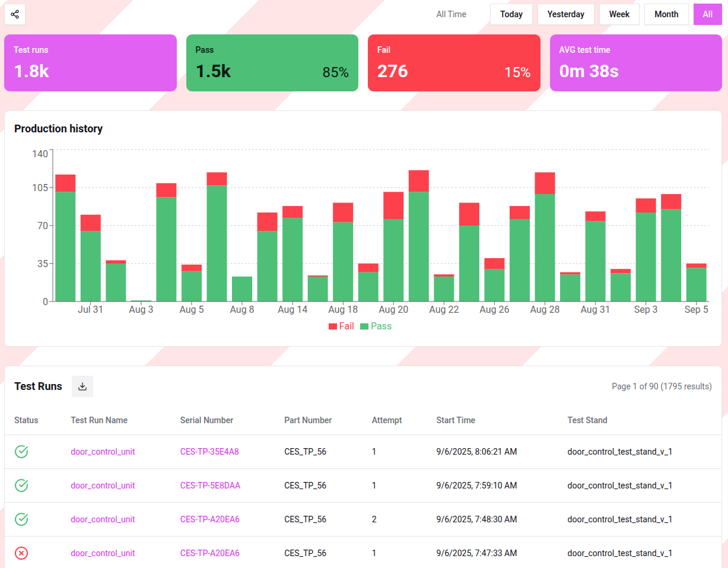Open the CES-TP-5E8DAA serial number link
This screenshot has width=728, height=568.
(210, 486)
